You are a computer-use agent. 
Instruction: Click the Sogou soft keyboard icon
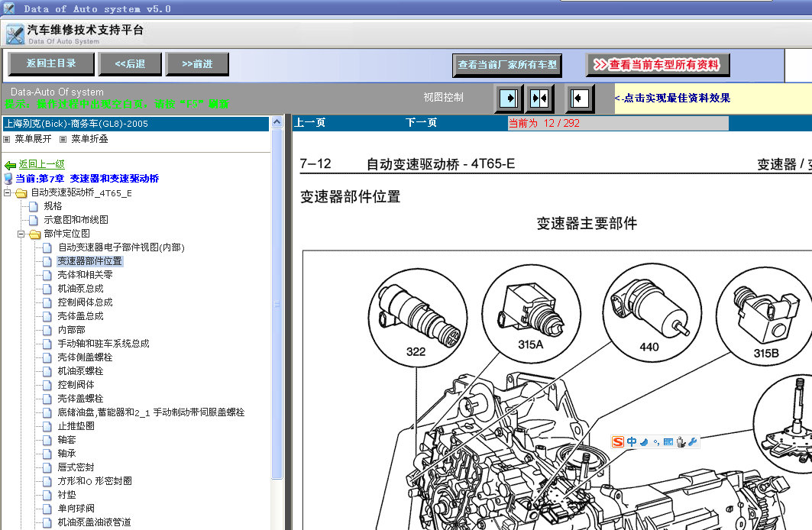[x=668, y=442]
